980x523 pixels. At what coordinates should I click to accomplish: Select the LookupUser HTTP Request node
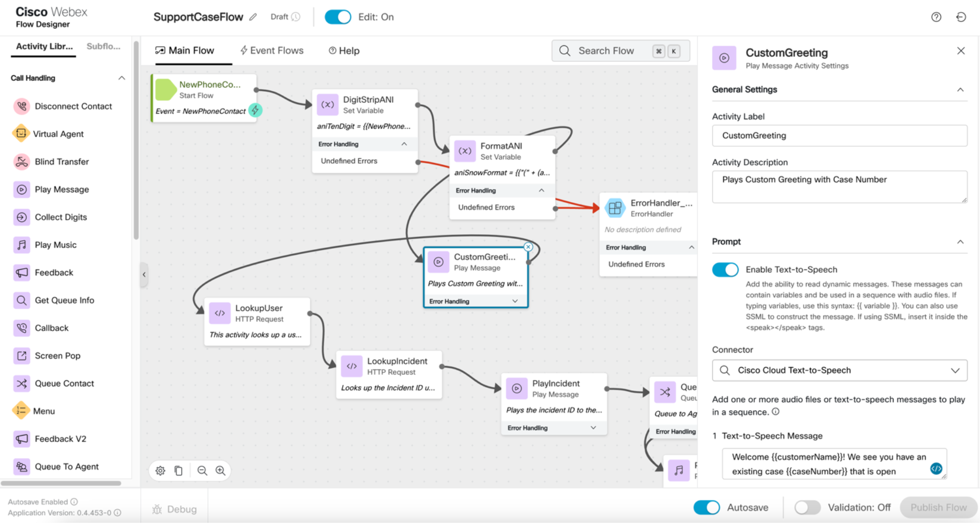pos(257,322)
